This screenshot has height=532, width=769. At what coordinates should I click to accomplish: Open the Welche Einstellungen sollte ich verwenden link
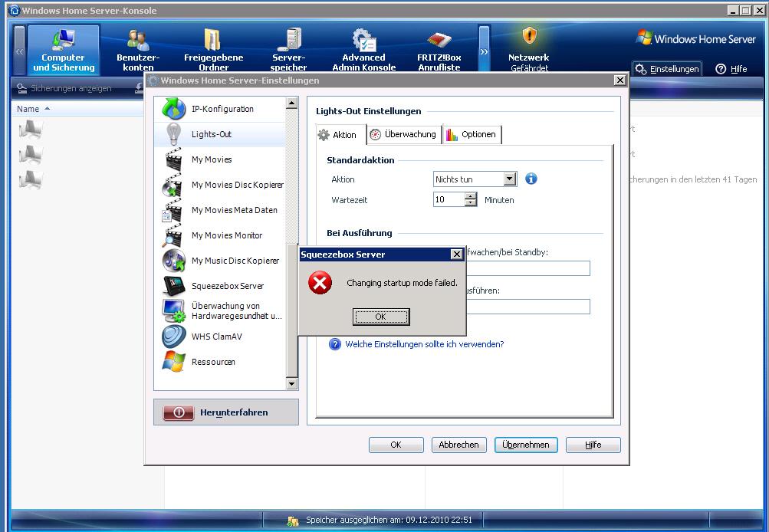(x=425, y=344)
